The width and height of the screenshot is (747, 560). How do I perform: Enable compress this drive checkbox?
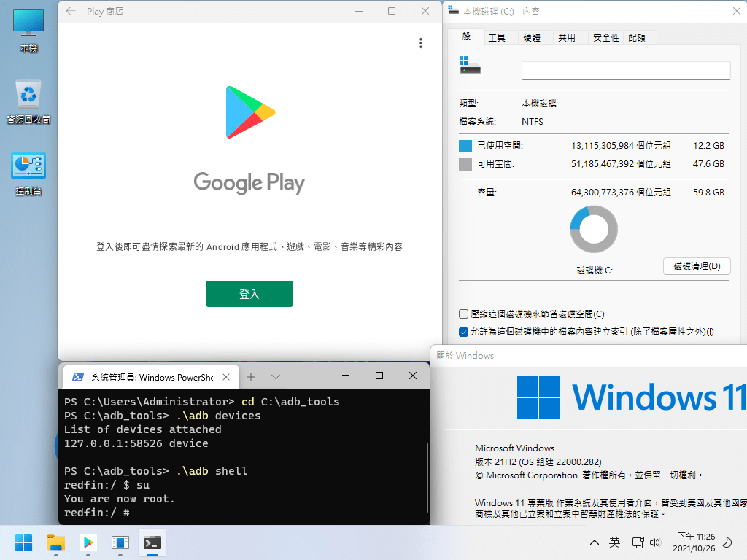pyautogui.click(x=463, y=314)
